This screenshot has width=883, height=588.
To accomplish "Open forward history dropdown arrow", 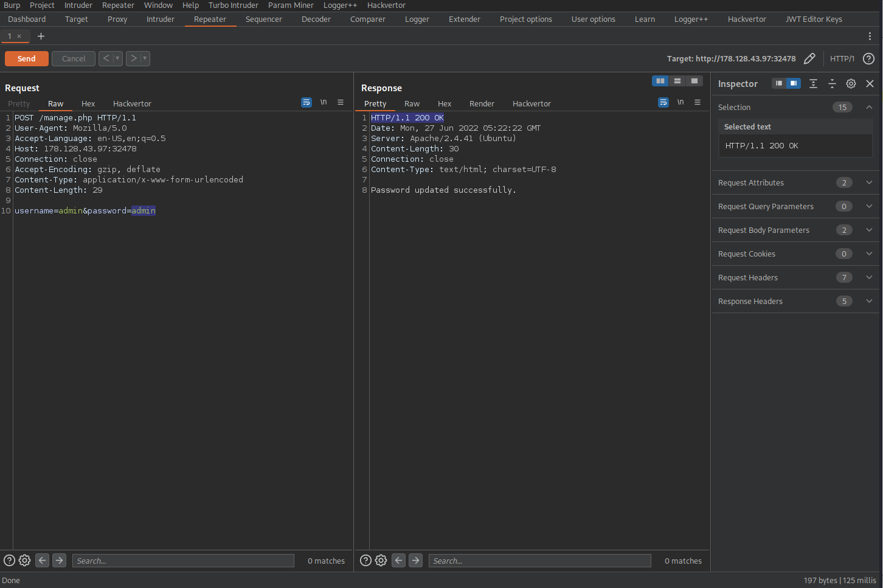I will (x=145, y=58).
